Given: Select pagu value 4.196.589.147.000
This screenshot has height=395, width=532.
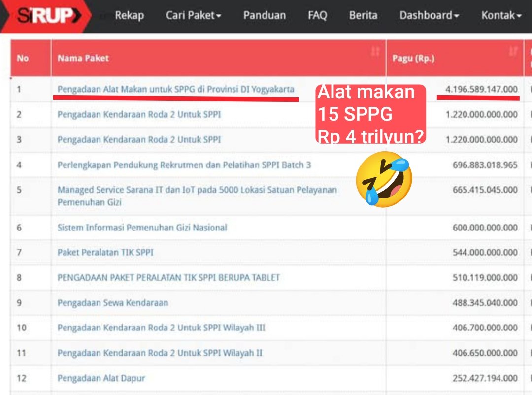Looking at the screenshot, I should 481,89.
